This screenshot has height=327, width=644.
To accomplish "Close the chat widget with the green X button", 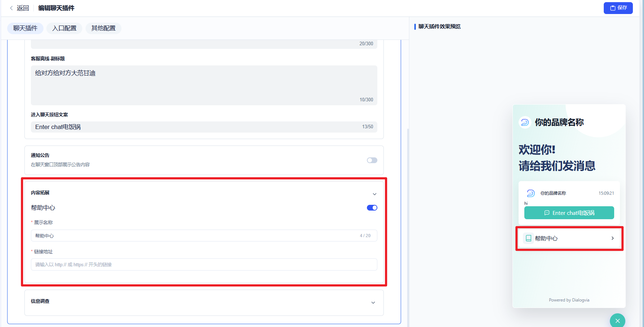I will coord(617,321).
